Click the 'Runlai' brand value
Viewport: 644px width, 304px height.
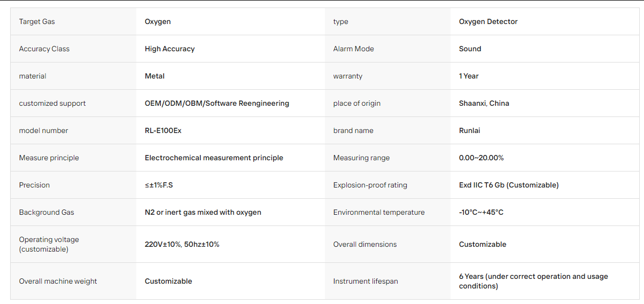click(470, 131)
